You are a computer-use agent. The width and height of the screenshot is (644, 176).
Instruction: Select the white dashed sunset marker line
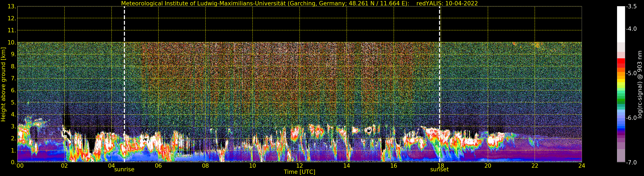click(x=439, y=84)
